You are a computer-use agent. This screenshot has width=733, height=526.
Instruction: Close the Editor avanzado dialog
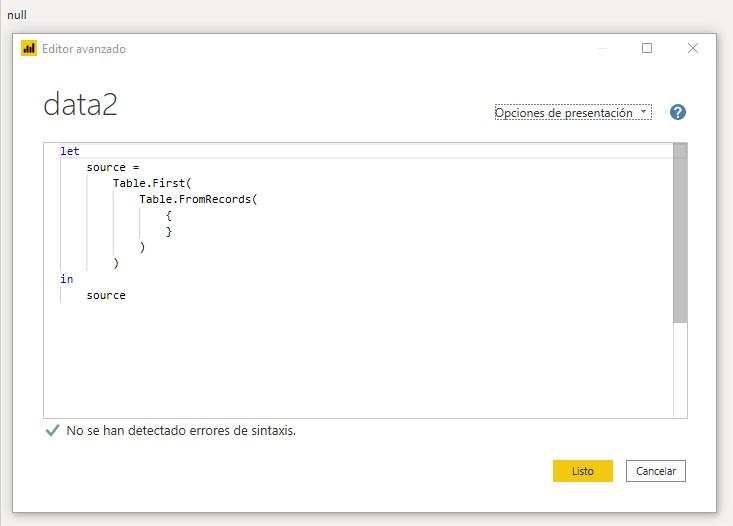693,48
